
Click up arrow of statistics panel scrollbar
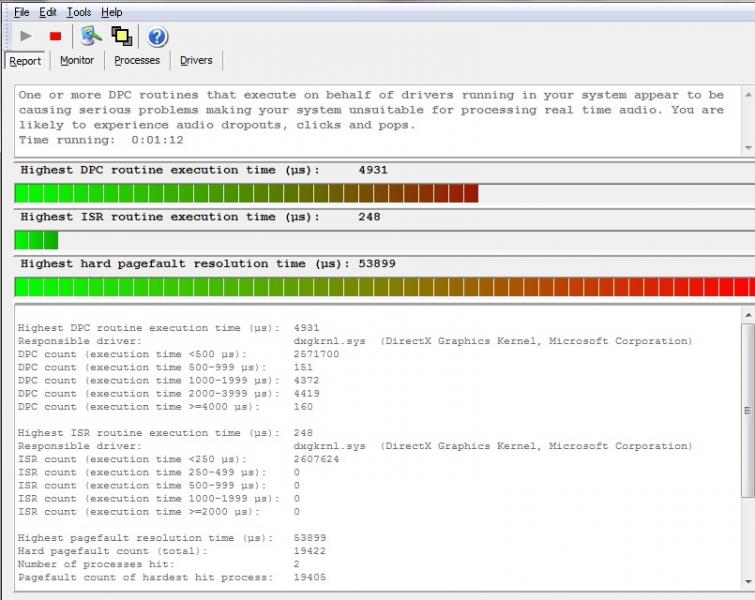pos(747,317)
